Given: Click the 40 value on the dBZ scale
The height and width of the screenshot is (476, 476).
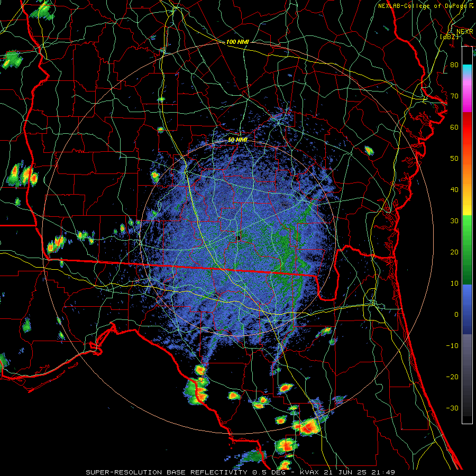Looking at the screenshot, I should pyautogui.click(x=454, y=190).
